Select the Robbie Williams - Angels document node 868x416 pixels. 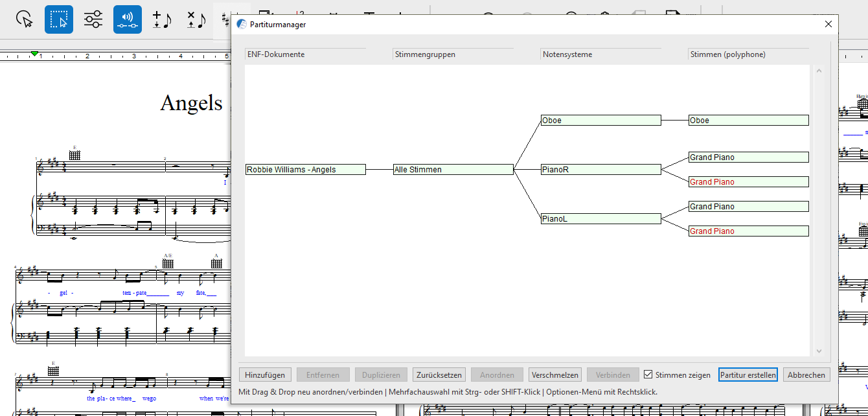[x=305, y=170]
